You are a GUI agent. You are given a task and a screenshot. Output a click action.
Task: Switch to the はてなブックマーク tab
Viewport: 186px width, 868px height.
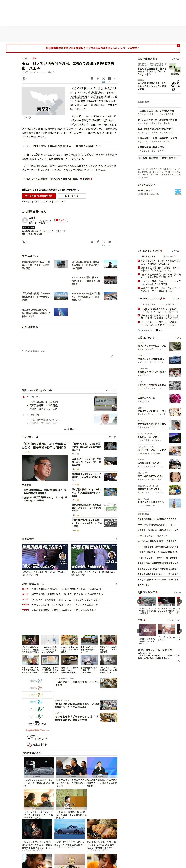(x=170, y=304)
